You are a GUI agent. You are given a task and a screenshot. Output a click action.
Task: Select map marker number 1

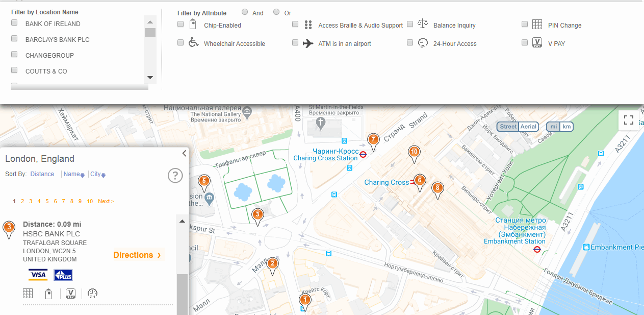(x=304, y=302)
